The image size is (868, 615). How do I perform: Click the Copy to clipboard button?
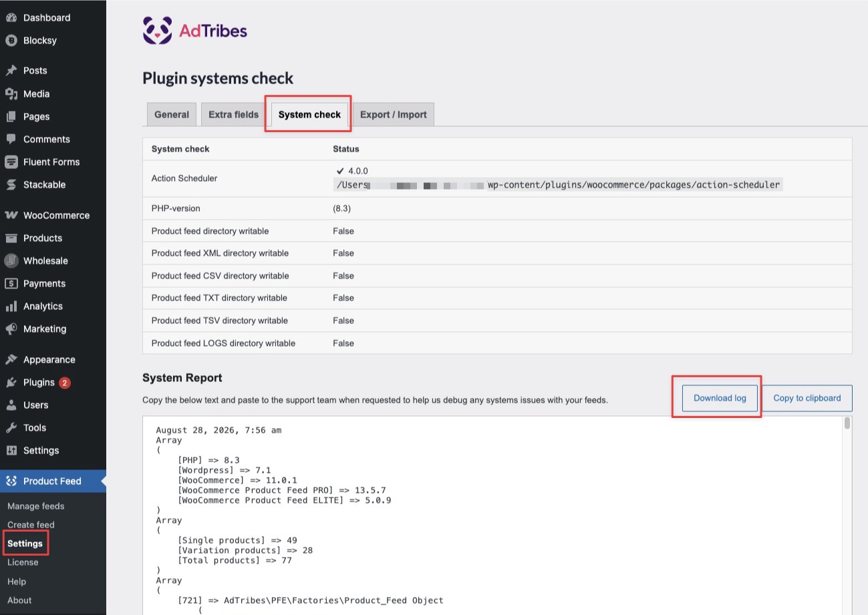click(x=807, y=398)
